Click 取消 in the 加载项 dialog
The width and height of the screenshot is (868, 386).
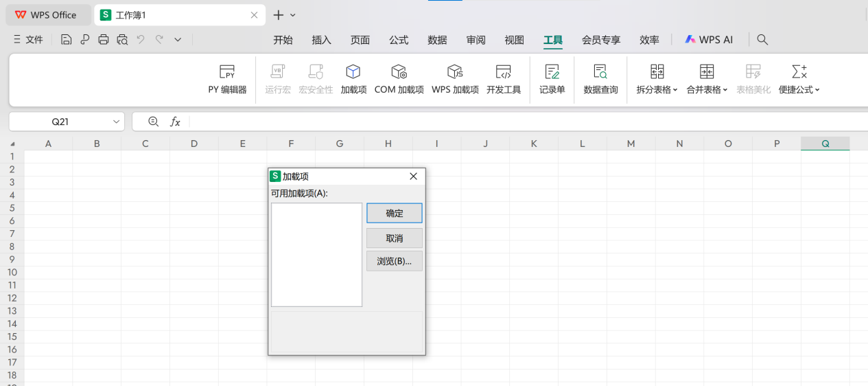(x=395, y=238)
